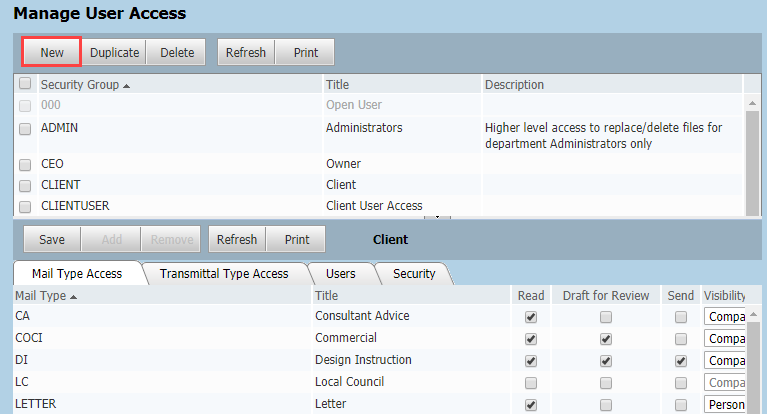Select the ADMIN security group checkbox
Viewport: 767px width, 414px height.
25,128
